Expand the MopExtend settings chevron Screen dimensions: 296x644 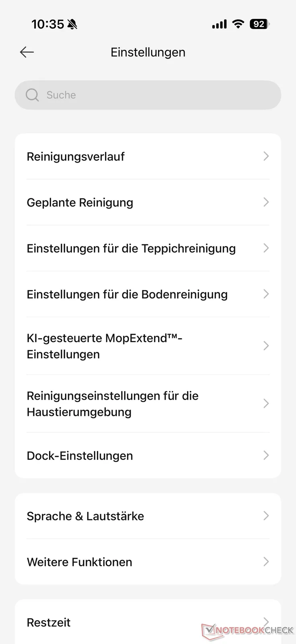tap(266, 346)
